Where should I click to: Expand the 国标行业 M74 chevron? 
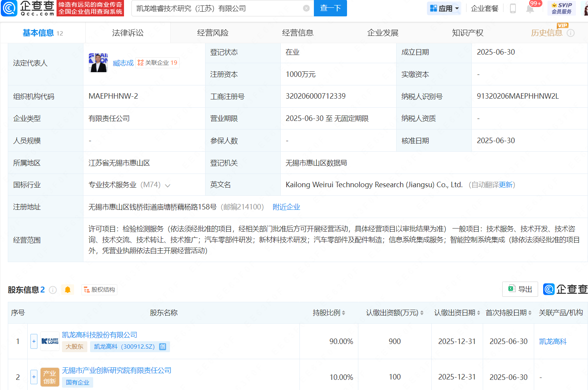point(168,185)
